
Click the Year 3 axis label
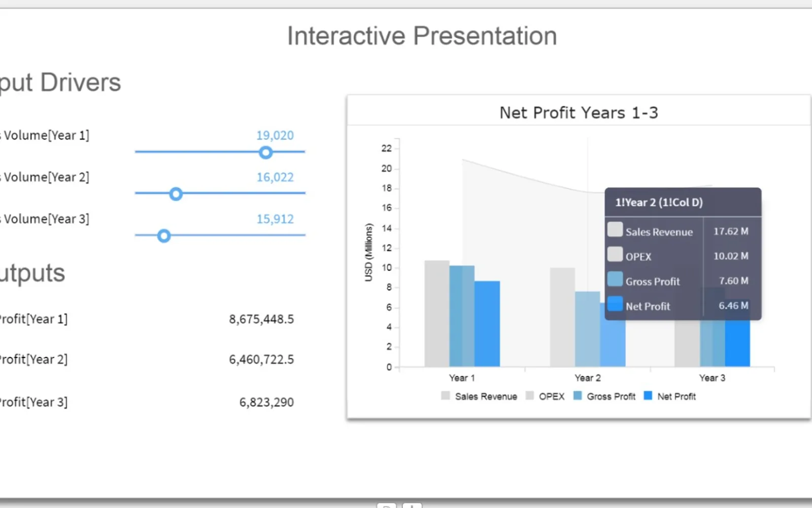pos(712,378)
